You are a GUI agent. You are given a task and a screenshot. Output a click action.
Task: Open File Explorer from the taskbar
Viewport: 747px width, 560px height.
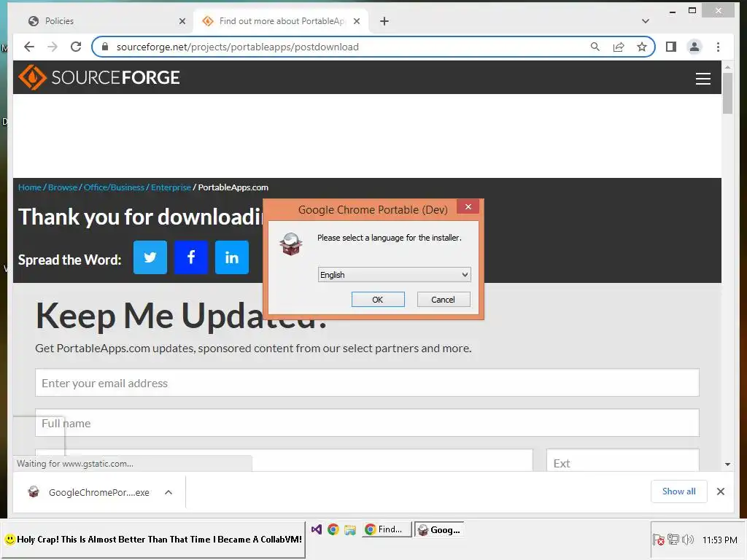[350, 529]
